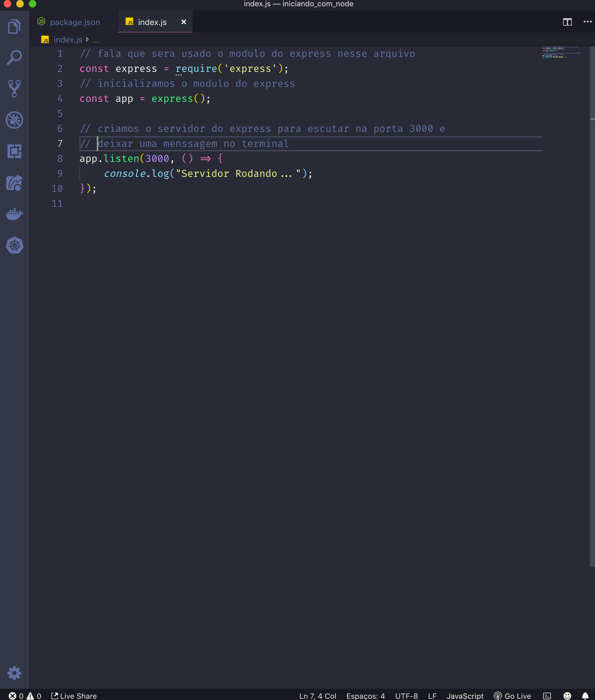The image size is (595, 700).
Task: Select the disabled-debug sidebar icon
Action: [x=14, y=119]
